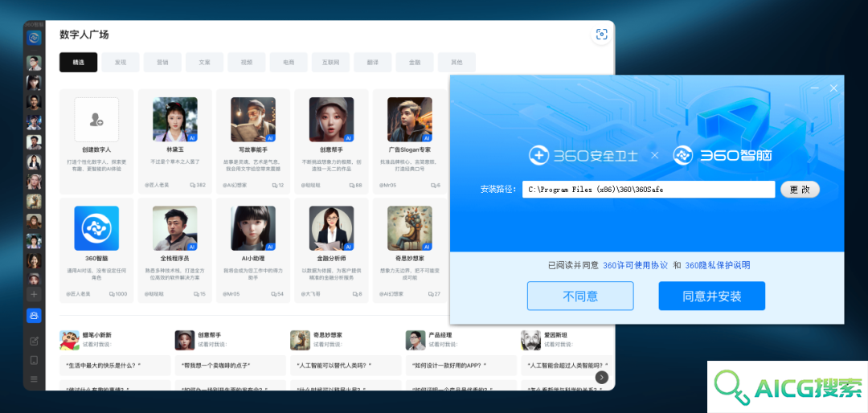Open the 360智脑 logo atop the sidebar

(34, 38)
